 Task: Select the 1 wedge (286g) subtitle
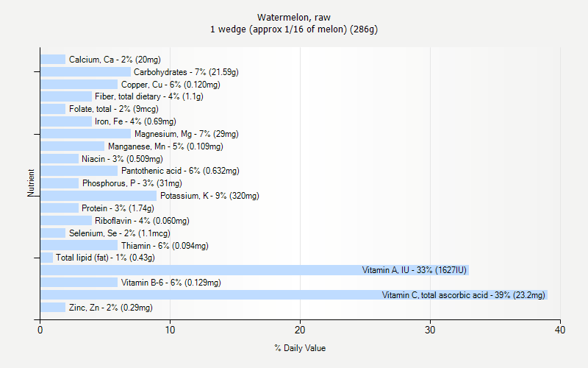tap(294, 29)
